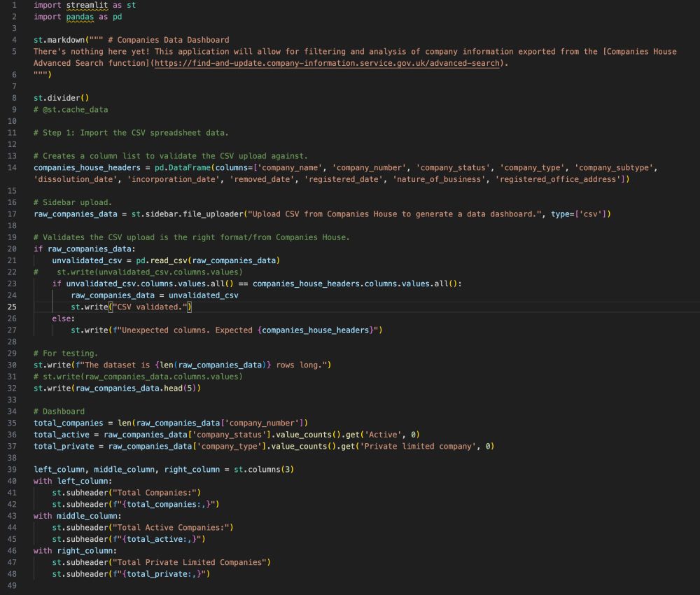Click 'Total Private Limited Companies' string
Viewport: 700px width, 595px height.
point(189,562)
